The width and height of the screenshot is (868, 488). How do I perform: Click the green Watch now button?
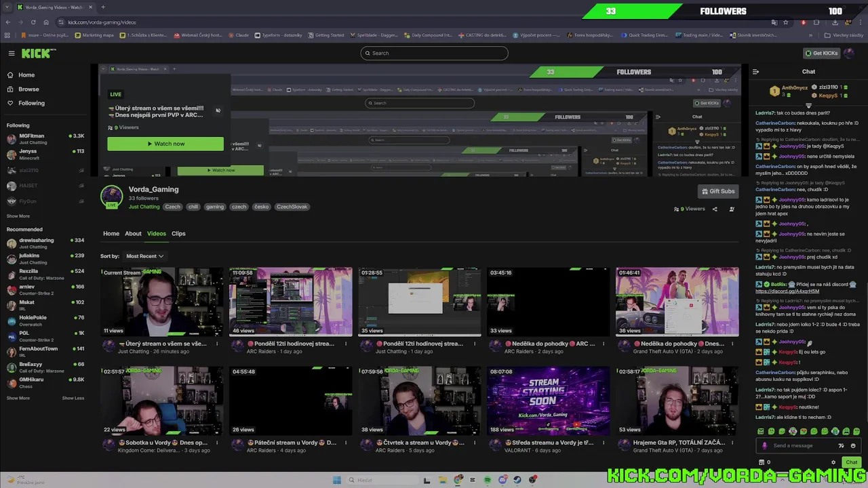pyautogui.click(x=165, y=144)
